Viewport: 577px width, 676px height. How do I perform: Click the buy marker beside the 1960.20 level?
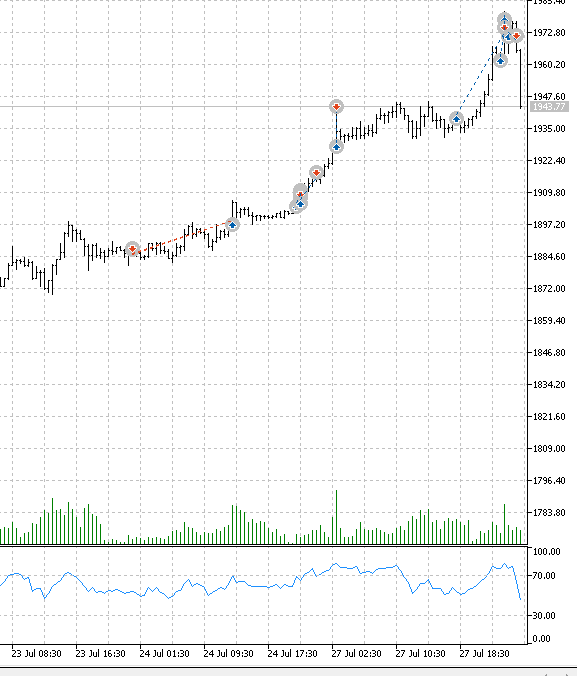(500, 61)
